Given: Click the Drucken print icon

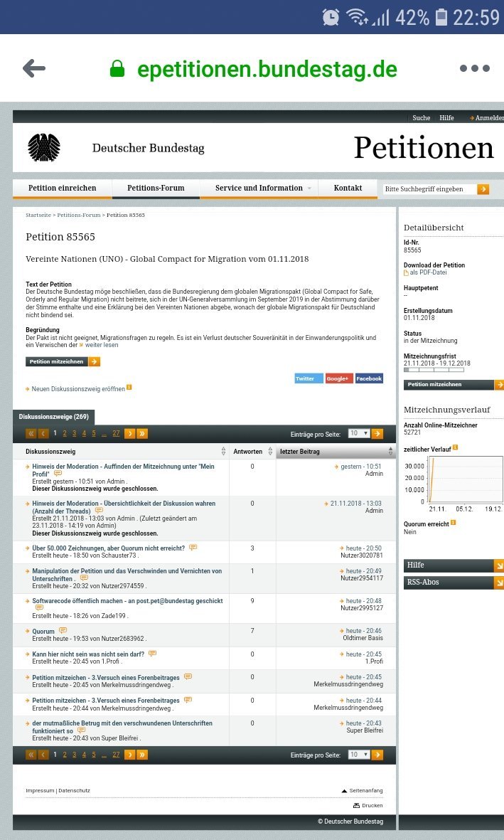Looking at the screenshot, I should click(x=357, y=805).
